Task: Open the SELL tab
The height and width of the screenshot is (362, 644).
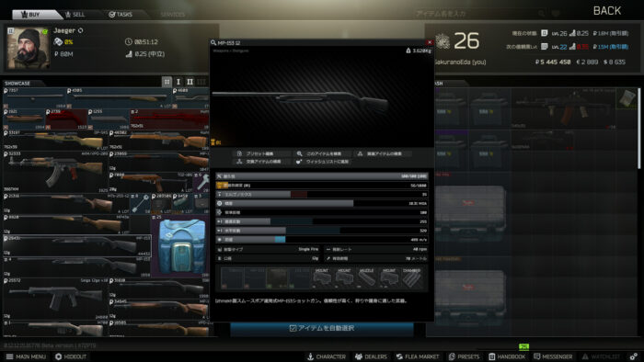Action: tap(75, 15)
